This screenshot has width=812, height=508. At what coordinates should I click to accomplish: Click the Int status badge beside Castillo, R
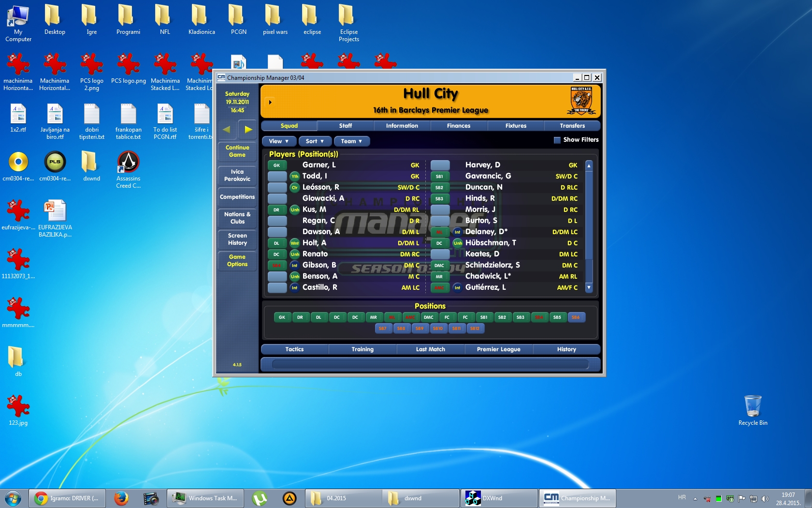pos(295,288)
